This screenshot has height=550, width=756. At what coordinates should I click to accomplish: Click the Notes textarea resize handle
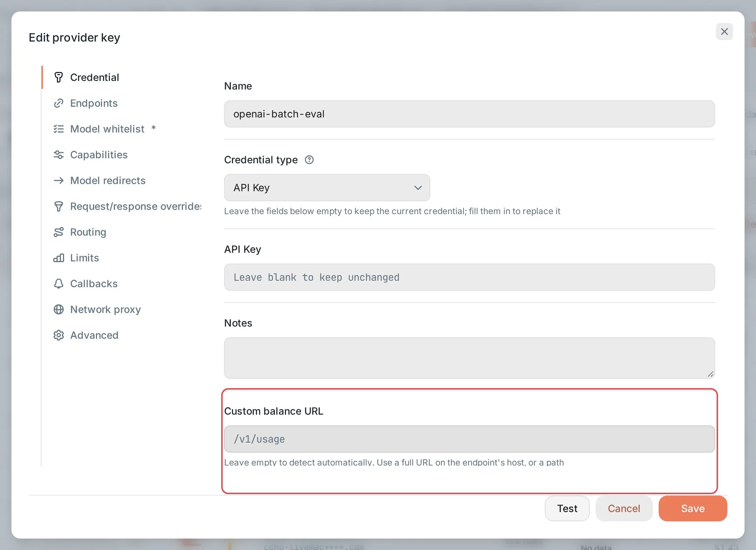(x=711, y=374)
